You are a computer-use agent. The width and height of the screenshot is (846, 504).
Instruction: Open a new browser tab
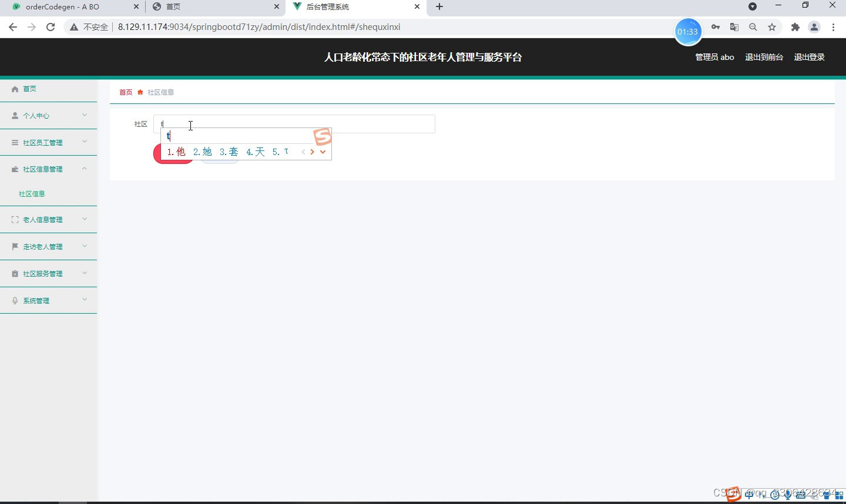click(x=439, y=6)
